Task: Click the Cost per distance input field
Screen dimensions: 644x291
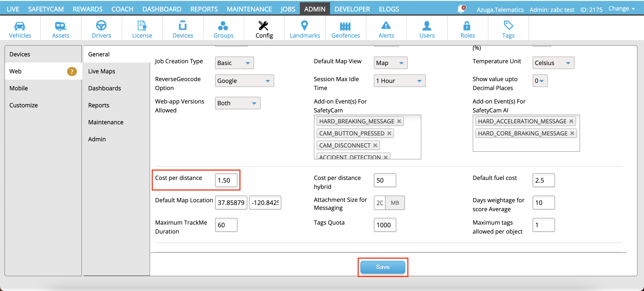Action: pyautogui.click(x=226, y=180)
